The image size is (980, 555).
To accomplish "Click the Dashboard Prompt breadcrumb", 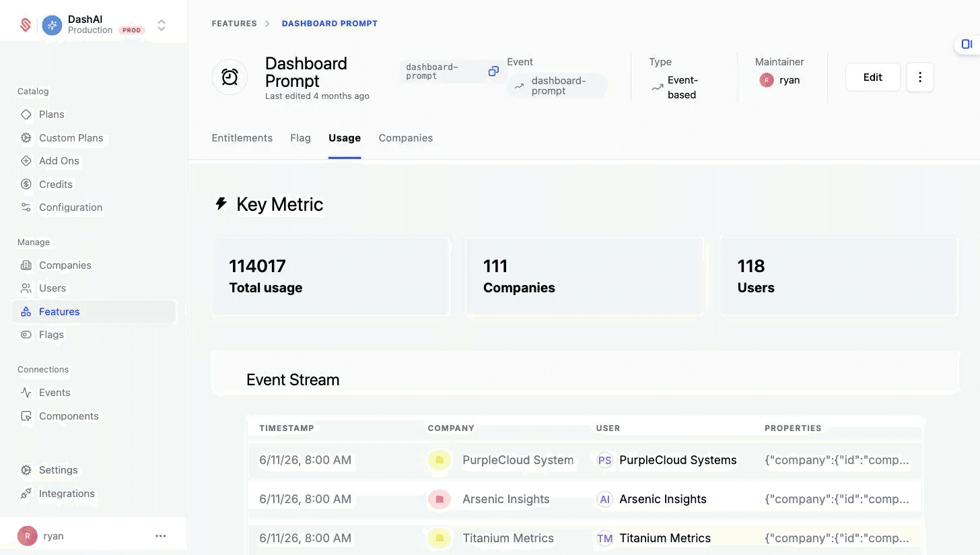I will tap(330, 24).
